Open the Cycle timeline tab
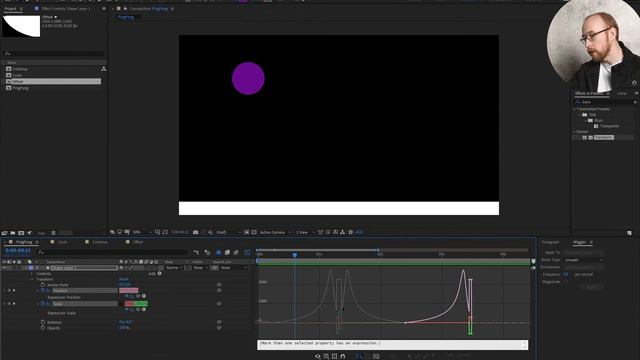 (62, 242)
